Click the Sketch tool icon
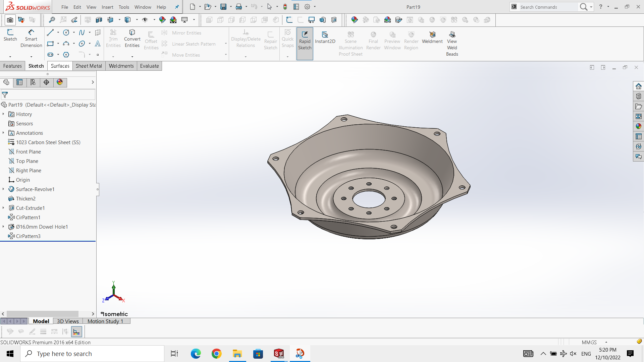The height and width of the screenshot is (362, 644). tap(10, 35)
